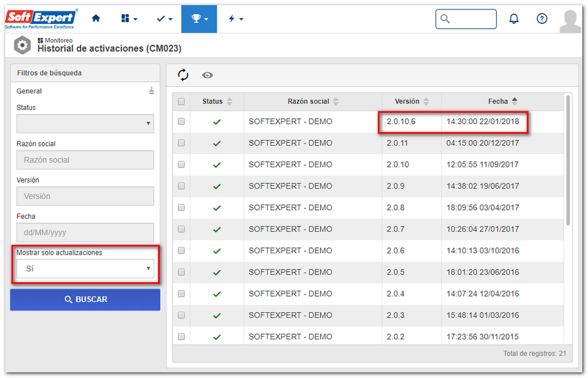Sort by the Fecha column

point(503,101)
